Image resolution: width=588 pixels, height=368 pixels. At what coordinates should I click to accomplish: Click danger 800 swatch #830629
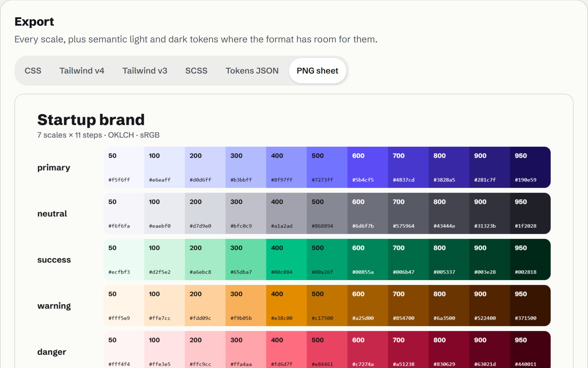pyautogui.click(x=449, y=350)
